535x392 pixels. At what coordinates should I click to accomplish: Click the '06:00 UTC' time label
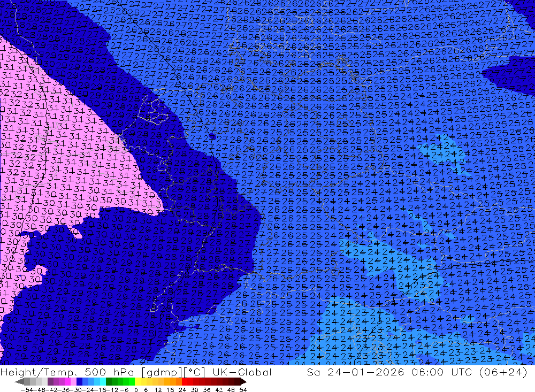(442, 372)
